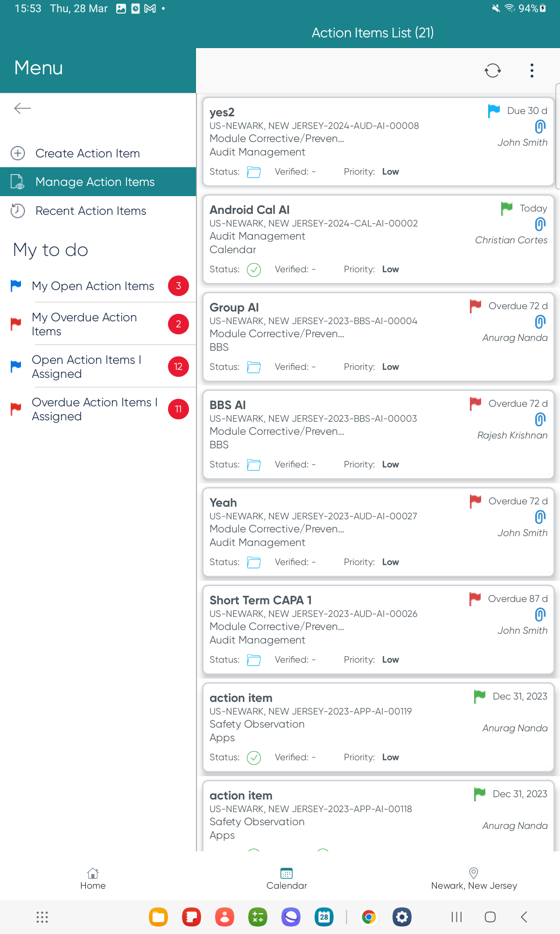Open the Group AI title
Viewport: 560px width, 934px height.
pyautogui.click(x=234, y=307)
